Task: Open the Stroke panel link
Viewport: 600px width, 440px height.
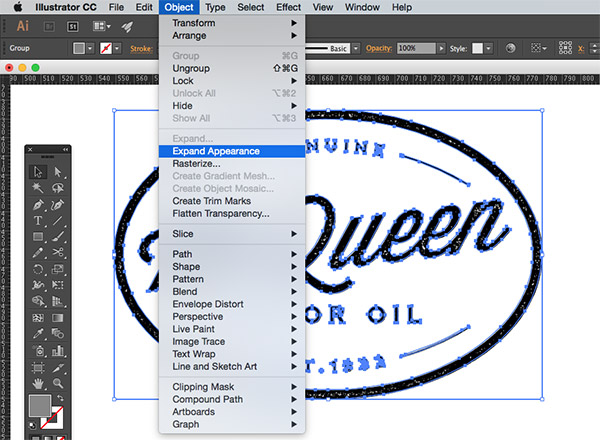Action: coord(141,49)
